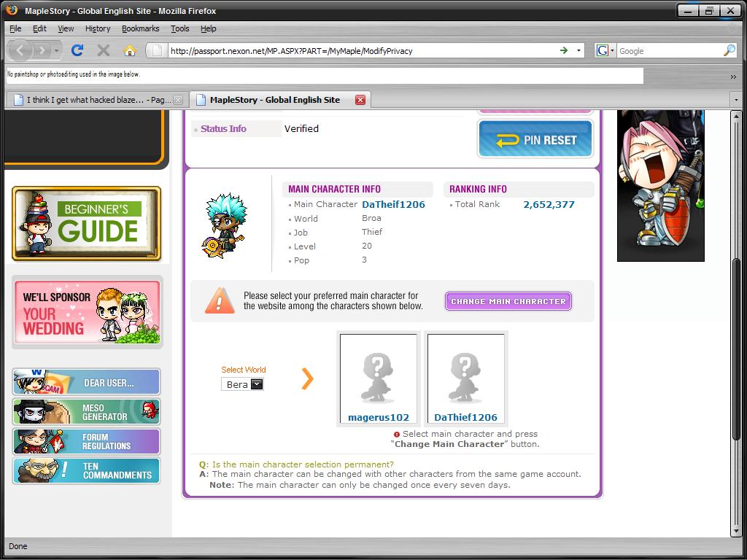Reload the page with the refresh icon

77,50
